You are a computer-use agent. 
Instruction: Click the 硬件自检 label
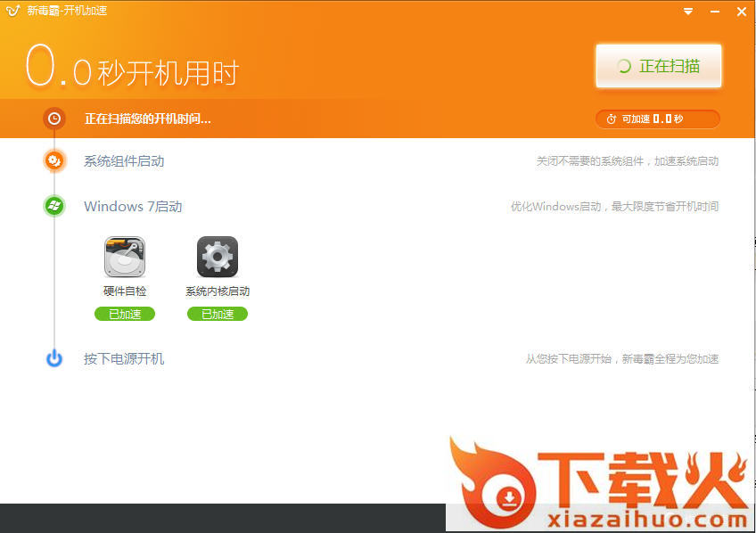click(125, 291)
